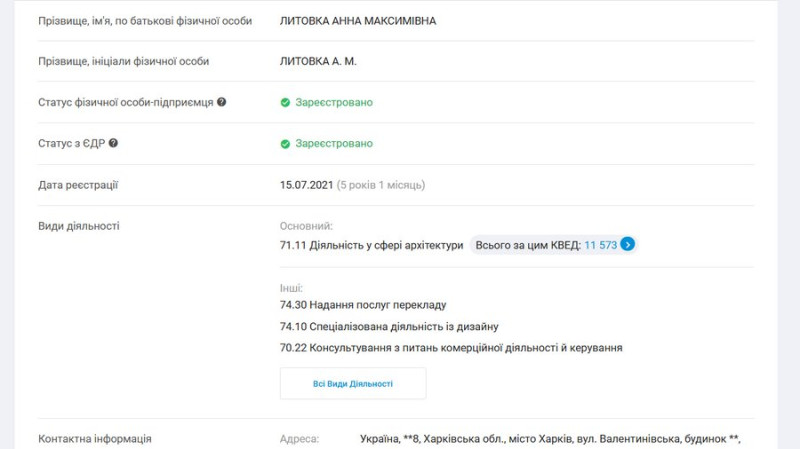Click help icon beside Статус з ЄДР
This screenshot has height=449, width=800.
pos(113,143)
